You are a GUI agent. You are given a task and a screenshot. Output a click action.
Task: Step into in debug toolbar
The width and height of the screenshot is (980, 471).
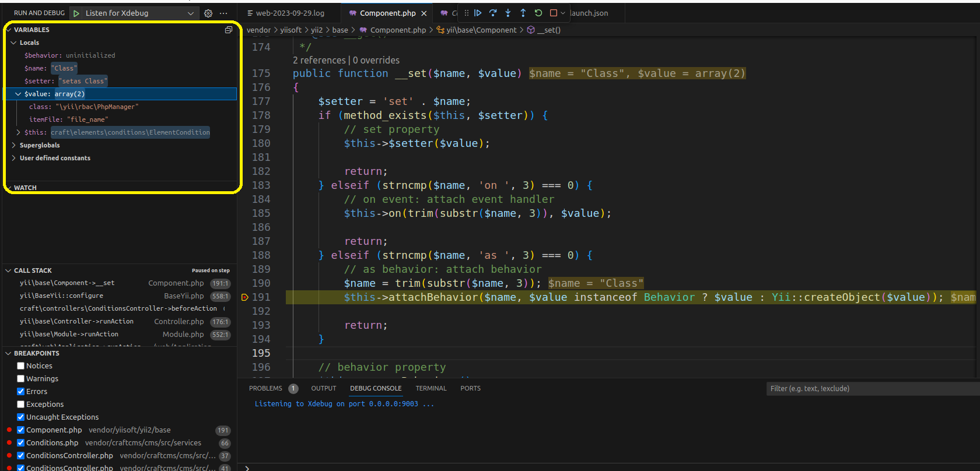click(x=508, y=13)
